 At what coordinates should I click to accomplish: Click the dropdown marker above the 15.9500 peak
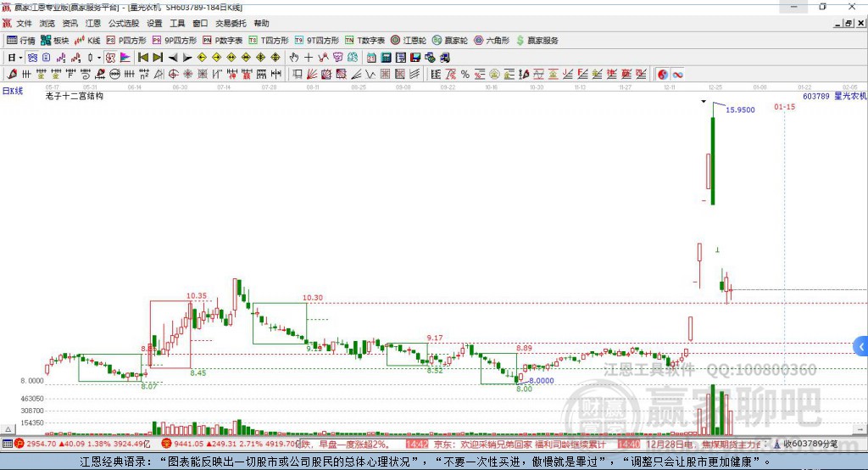[x=704, y=102]
